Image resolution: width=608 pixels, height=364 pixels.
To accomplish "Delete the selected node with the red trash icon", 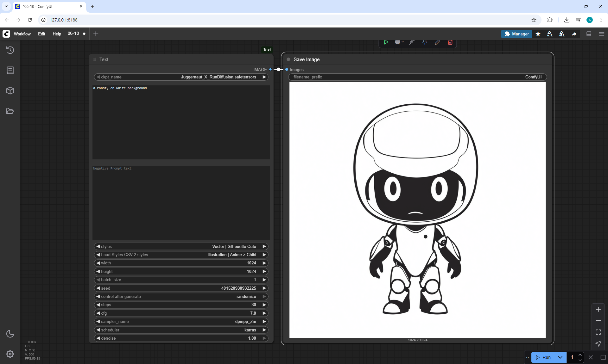I will pos(450,42).
